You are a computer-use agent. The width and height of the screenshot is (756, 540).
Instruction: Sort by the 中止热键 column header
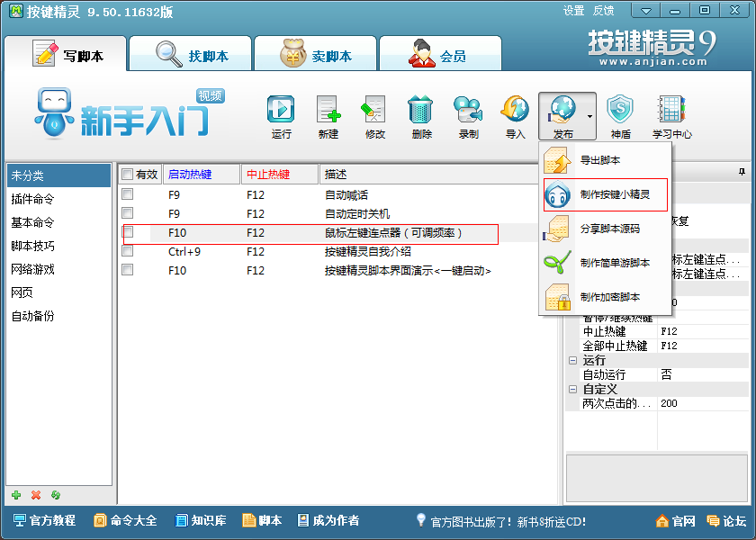click(x=280, y=174)
